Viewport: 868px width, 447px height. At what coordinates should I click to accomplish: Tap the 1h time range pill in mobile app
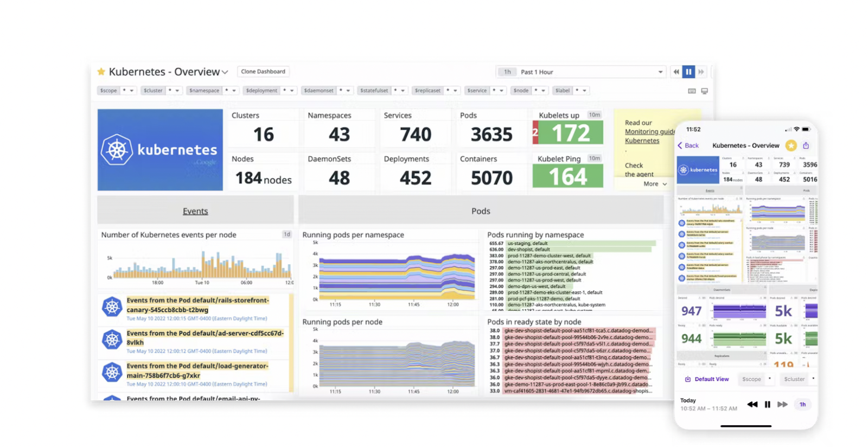[x=802, y=404]
